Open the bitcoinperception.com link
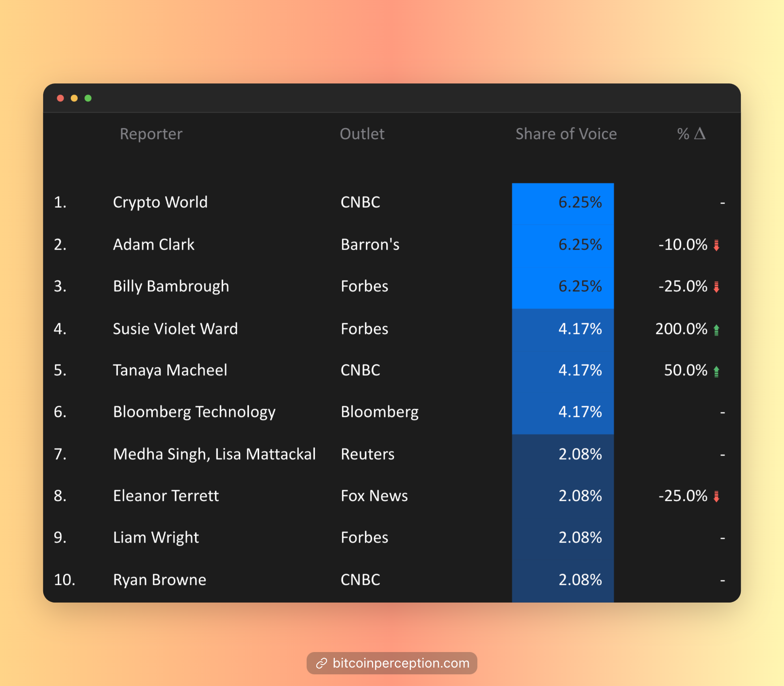The width and height of the screenshot is (784, 686). 401,663
